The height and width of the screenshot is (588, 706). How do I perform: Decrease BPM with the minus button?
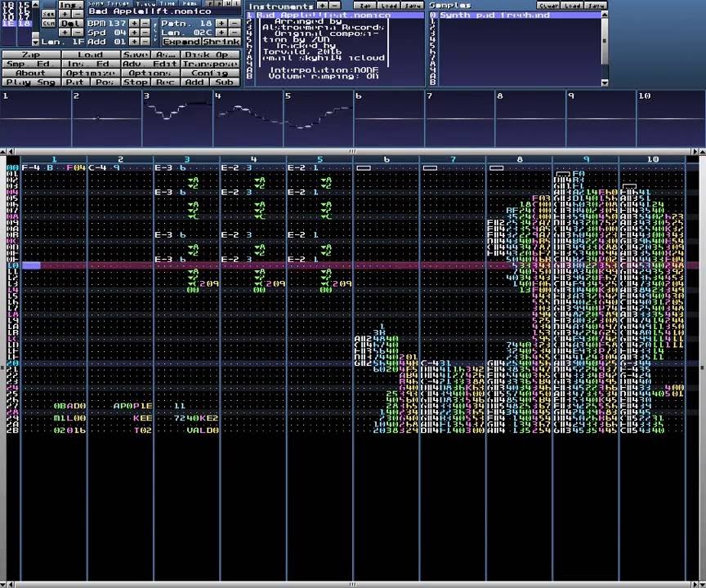coord(145,23)
